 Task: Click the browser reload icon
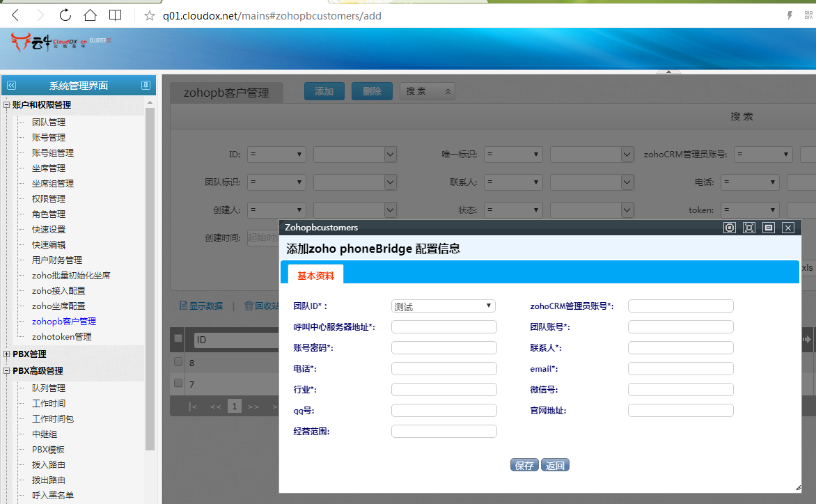click(65, 15)
